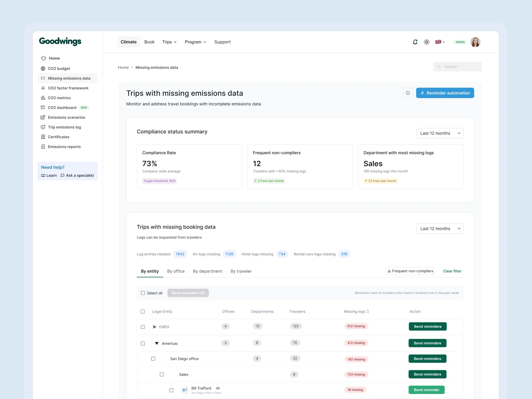Image resolution: width=532 pixels, height=399 pixels.
Task: Toggle the light mode sun icon
Action: (427, 42)
